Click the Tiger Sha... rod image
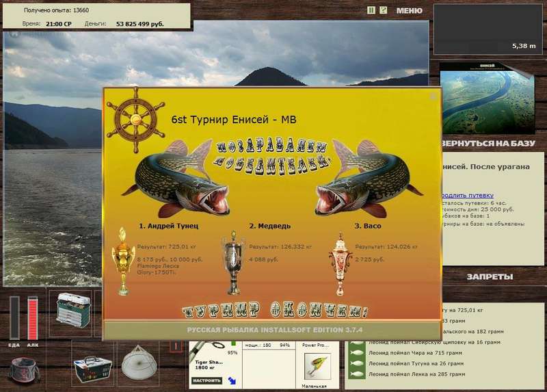 pyautogui.click(x=208, y=350)
